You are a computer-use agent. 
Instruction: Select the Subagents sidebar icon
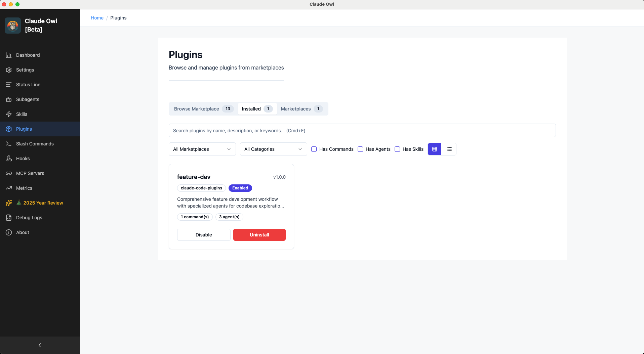[8, 99]
